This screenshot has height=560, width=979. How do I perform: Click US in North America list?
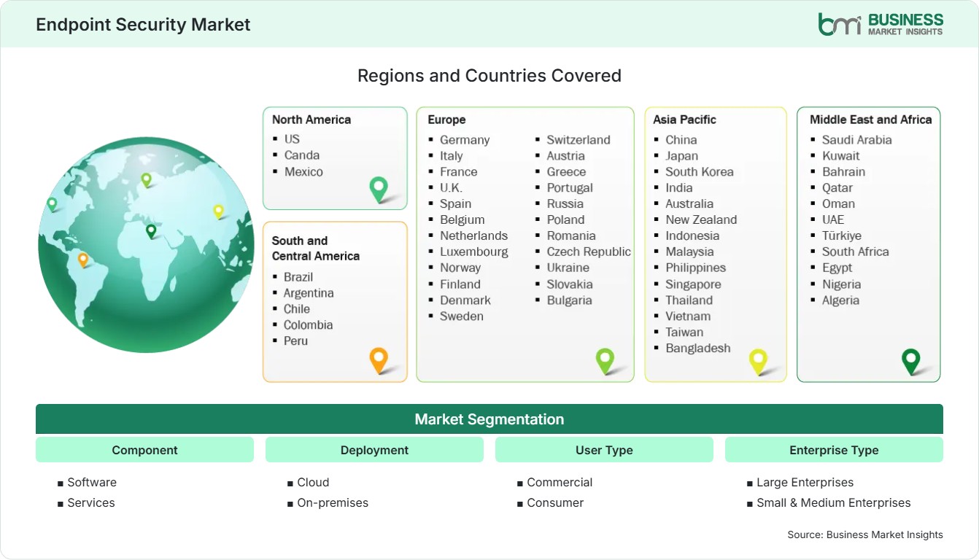pos(292,139)
